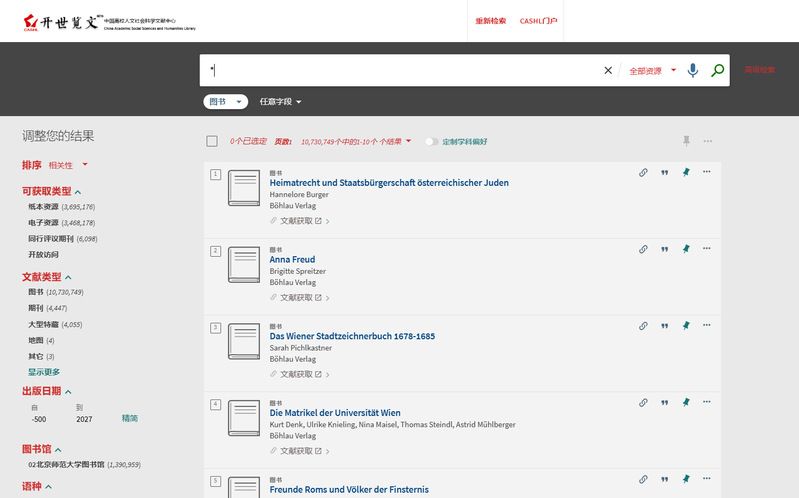Expand the 相关性 sort dropdown
This screenshot has width=799, height=498.
(68, 165)
